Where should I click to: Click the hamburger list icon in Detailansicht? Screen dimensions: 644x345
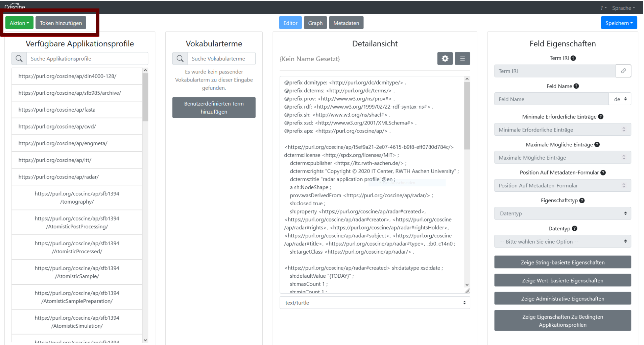(x=462, y=59)
